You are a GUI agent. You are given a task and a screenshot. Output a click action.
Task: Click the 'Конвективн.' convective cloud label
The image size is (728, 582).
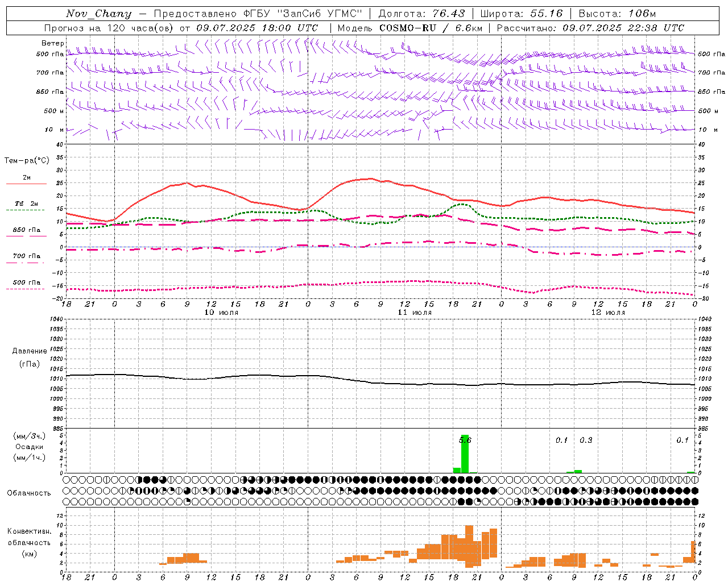30,531
